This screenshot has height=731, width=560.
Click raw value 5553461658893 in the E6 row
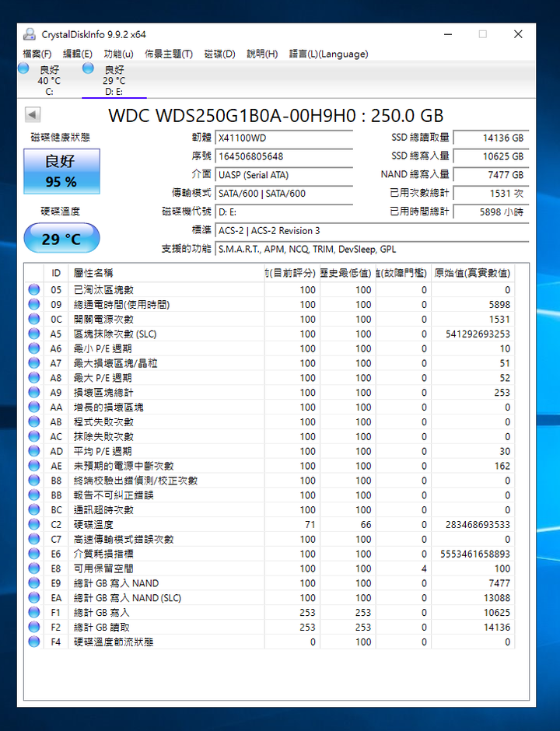click(475, 554)
